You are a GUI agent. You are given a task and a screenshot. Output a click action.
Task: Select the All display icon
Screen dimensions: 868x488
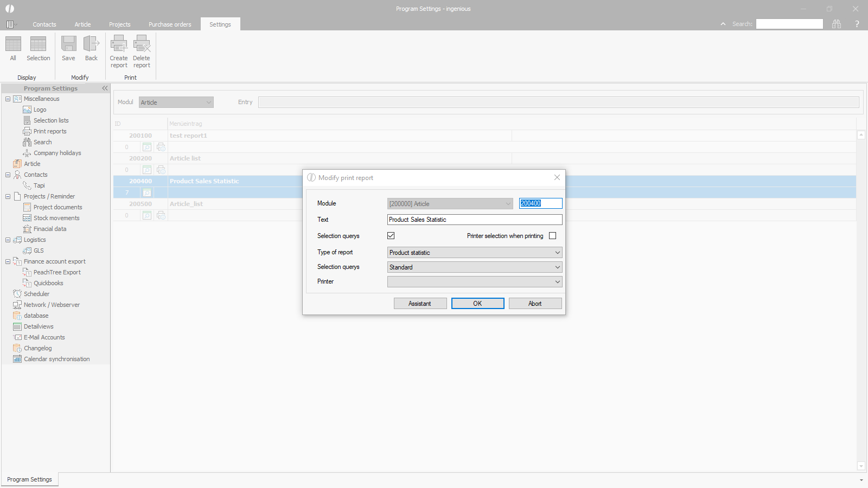coord(13,44)
